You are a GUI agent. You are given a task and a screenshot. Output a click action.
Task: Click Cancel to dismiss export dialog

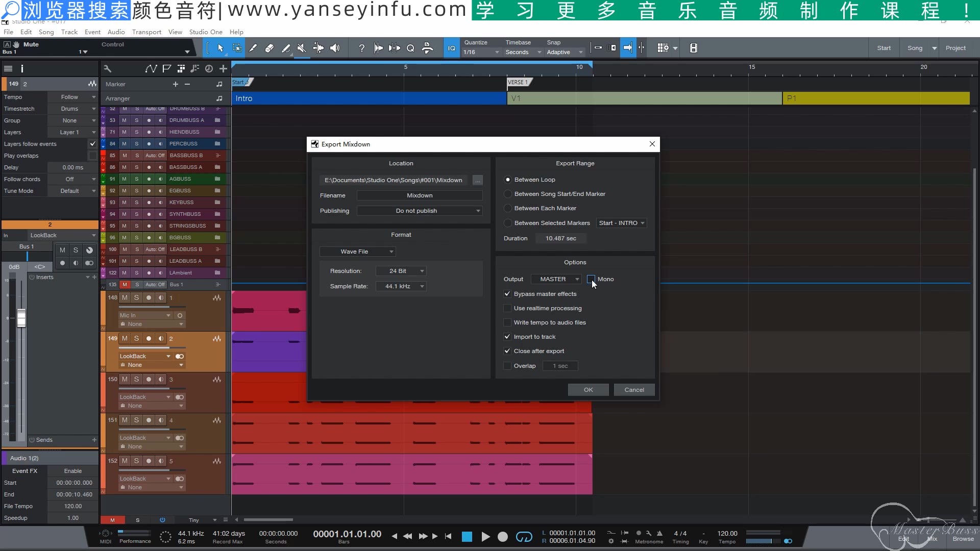633,389
